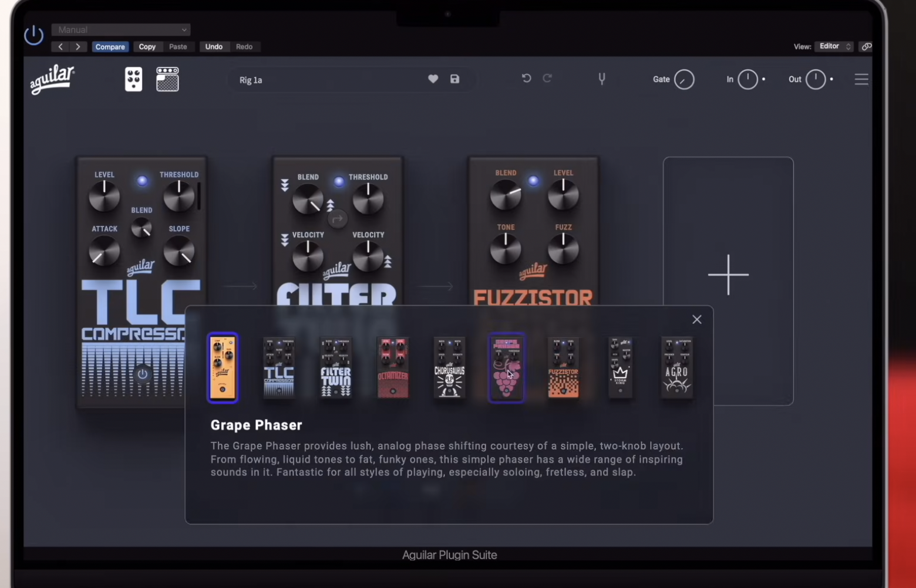This screenshot has height=588, width=916.
Task: Select the TLC Compressor pedal thumbnail
Action: (x=279, y=367)
